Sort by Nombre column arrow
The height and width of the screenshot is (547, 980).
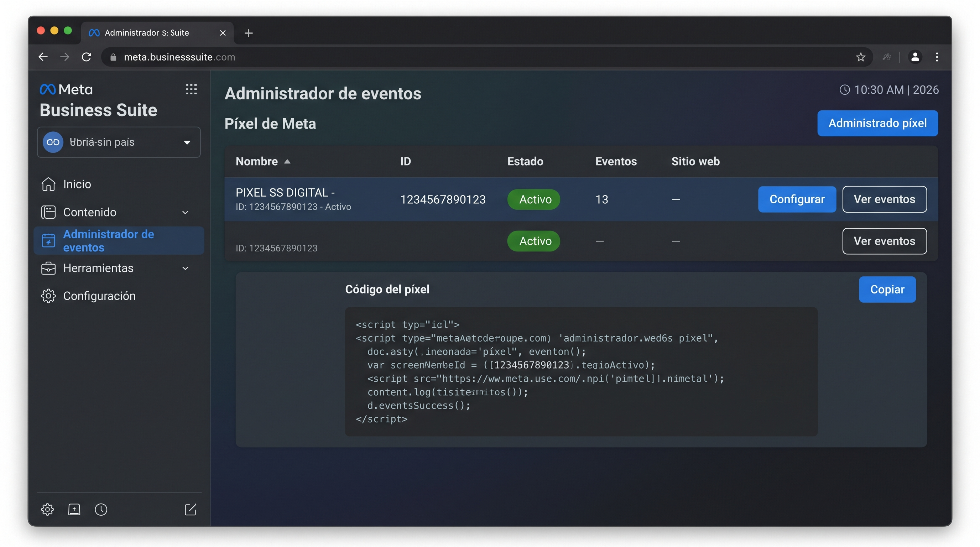[x=287, y=162]
